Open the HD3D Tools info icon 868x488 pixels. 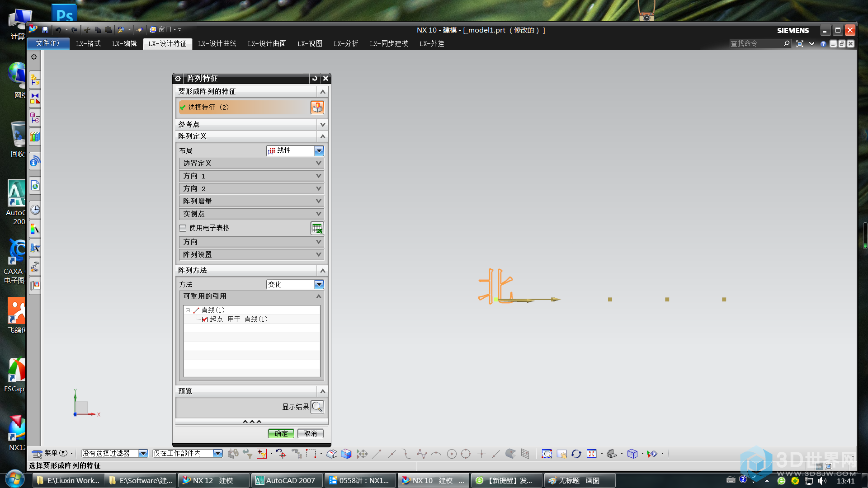[x=35, y=162]
